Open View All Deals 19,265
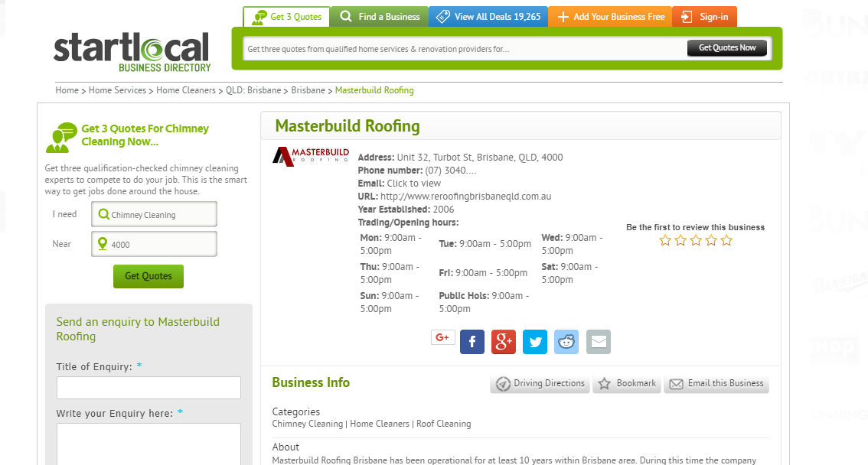Viewport: 868px width, 465px height. point(488,15)
